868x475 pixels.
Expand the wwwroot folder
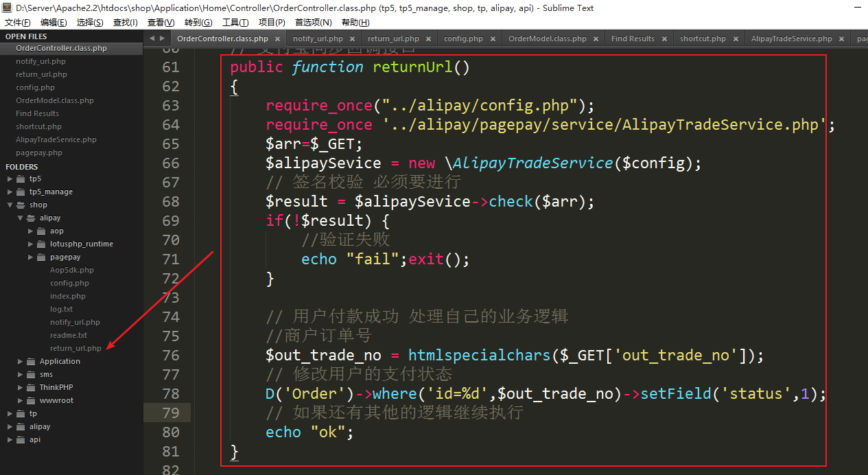point(20,400)
